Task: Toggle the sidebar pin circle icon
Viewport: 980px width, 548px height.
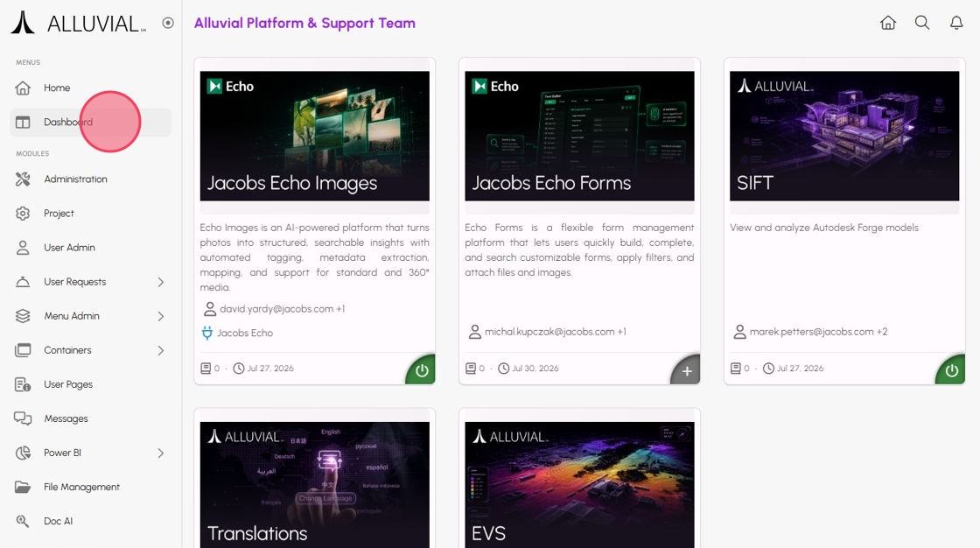Action: pos(168,23)
